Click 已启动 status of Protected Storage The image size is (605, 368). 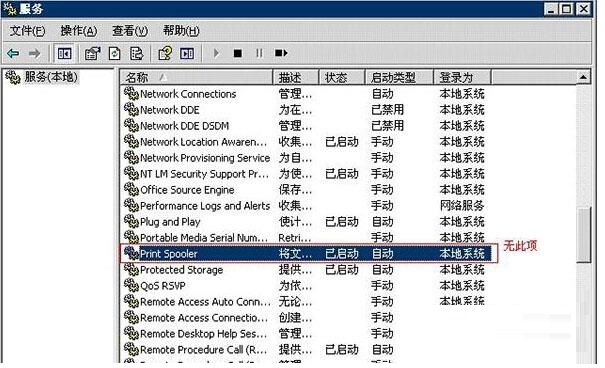(x=341, y=270)
